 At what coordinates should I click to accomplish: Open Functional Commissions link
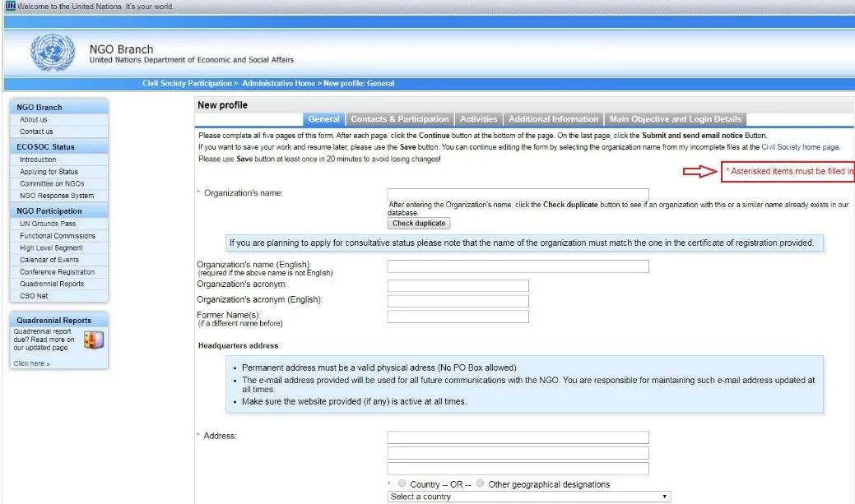58,236
